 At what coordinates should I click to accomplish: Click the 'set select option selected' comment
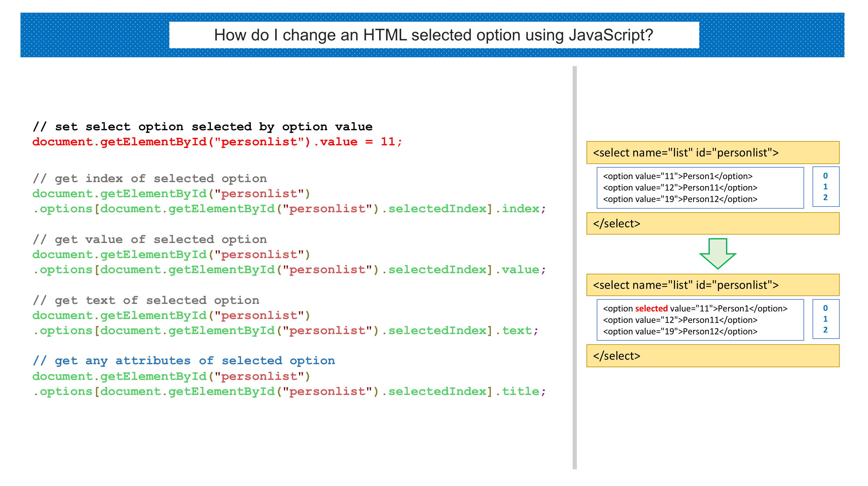tap(203, 127)
